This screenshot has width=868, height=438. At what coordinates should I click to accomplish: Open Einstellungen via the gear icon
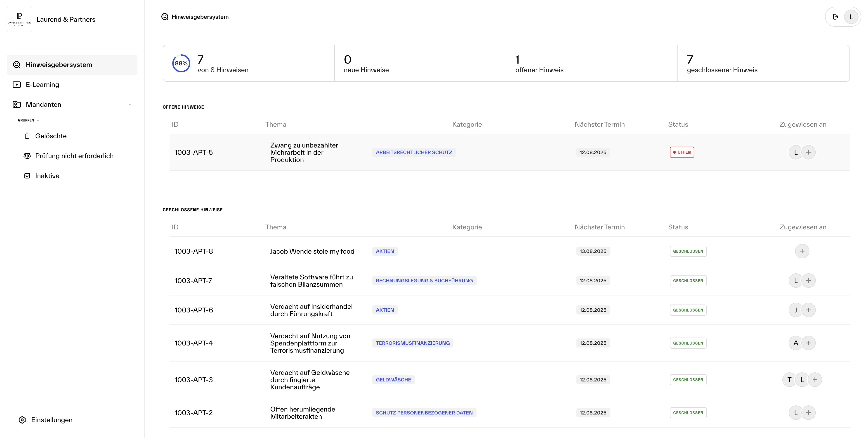pyautogui.click(x=22, y=420)
